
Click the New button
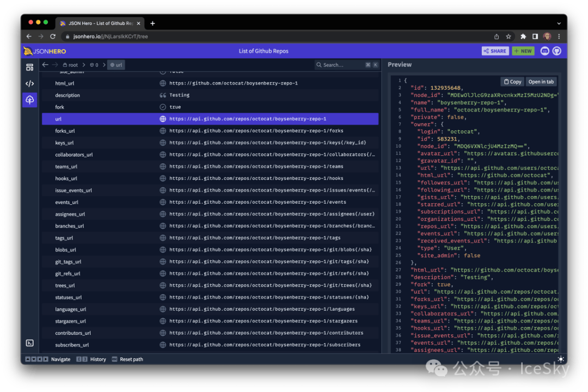pos(523,51)
